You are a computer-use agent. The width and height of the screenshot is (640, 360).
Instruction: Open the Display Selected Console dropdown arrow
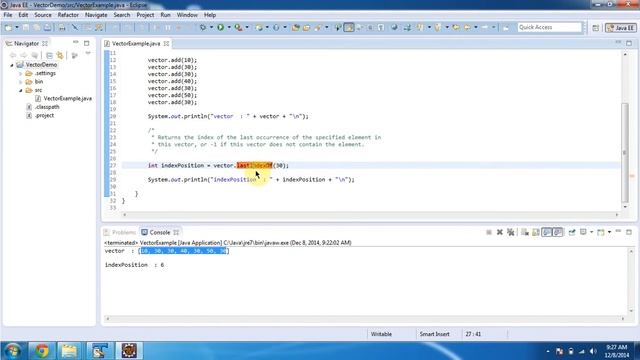click(591, 232)
